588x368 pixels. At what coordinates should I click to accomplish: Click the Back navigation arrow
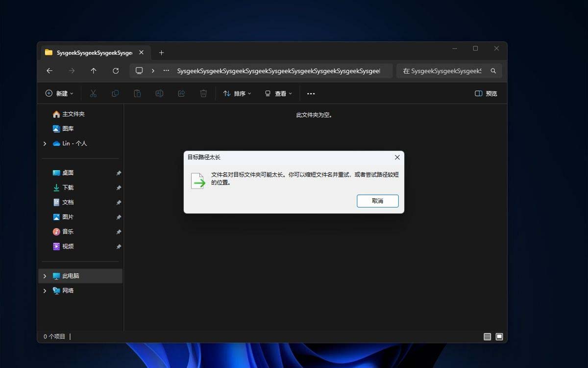[x=49, y=71]
